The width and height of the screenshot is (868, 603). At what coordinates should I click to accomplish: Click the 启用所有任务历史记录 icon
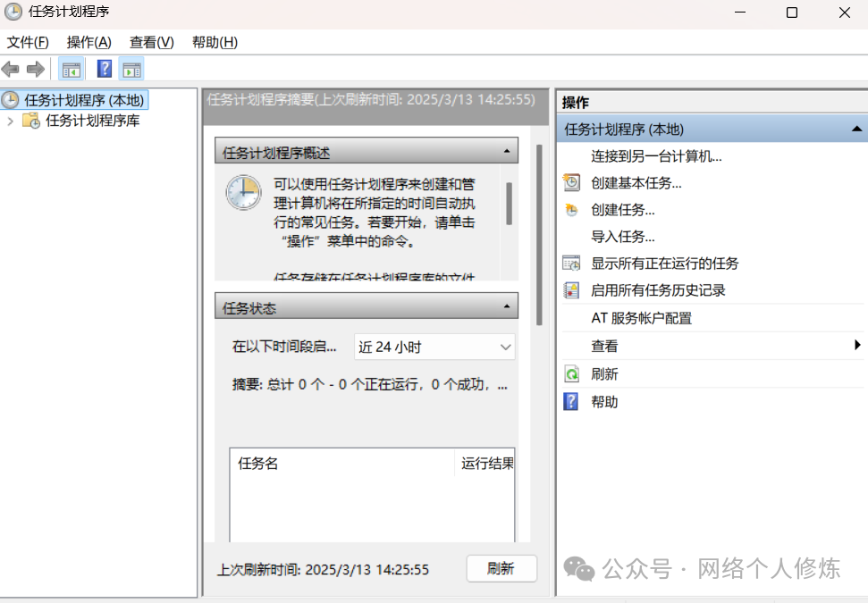[x=571, y=290]
